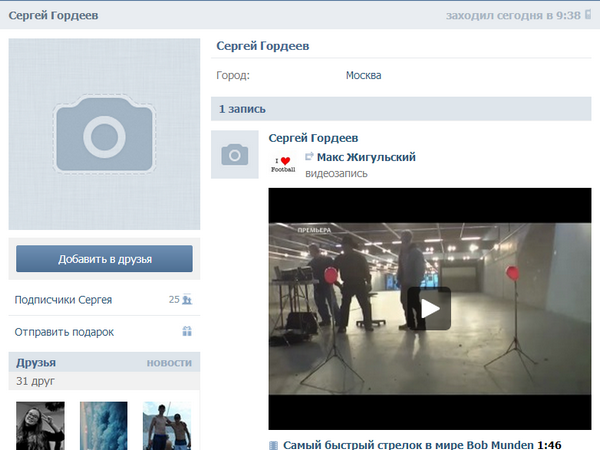Click the video icon before the video title
Viewport: 600px width, 450px height.
pos(274,444)
